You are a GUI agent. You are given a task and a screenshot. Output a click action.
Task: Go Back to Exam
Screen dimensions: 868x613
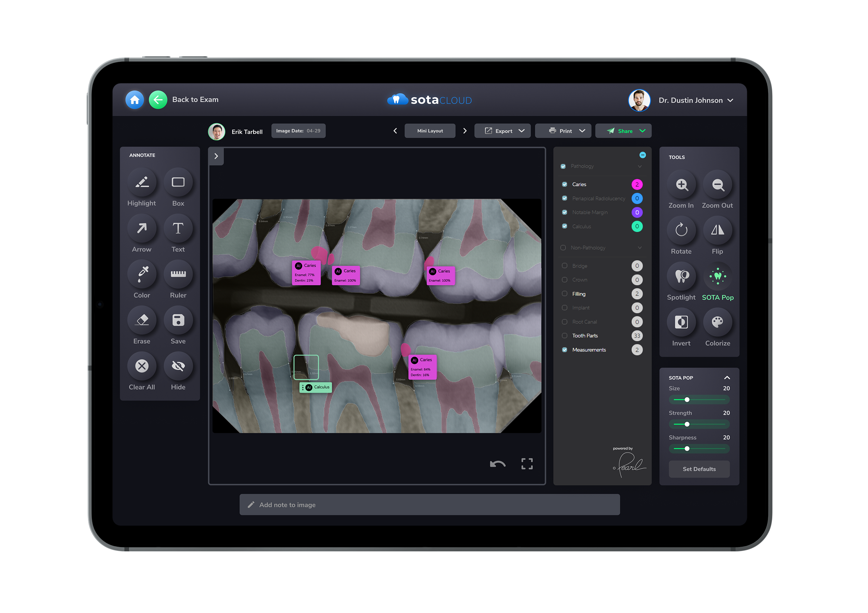pos(158,99)
